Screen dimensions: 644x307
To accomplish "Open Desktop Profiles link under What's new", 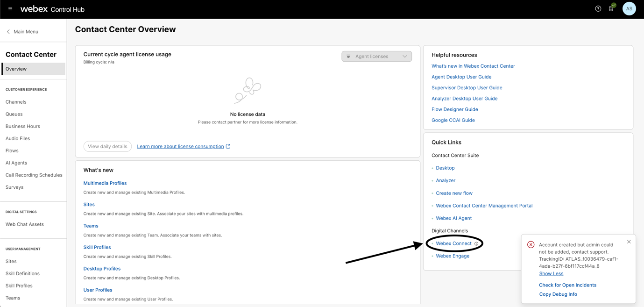I will click(x=102, y=269).
